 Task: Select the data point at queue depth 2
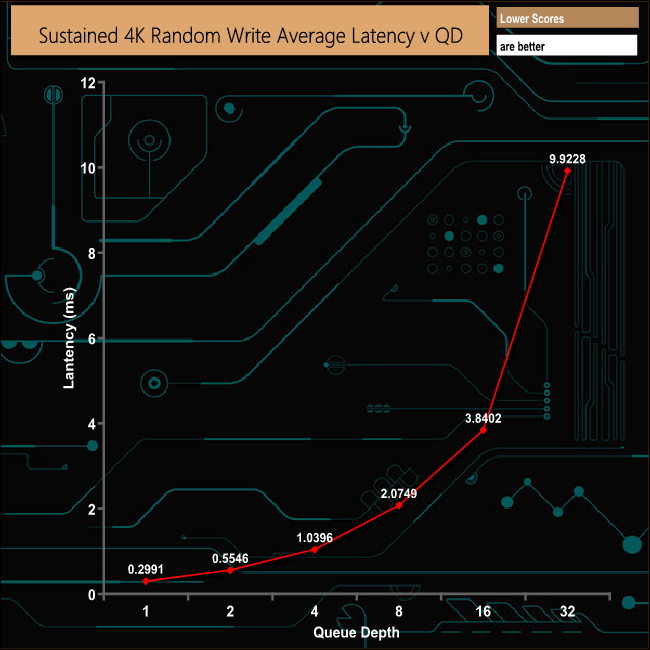pos(230,570)
